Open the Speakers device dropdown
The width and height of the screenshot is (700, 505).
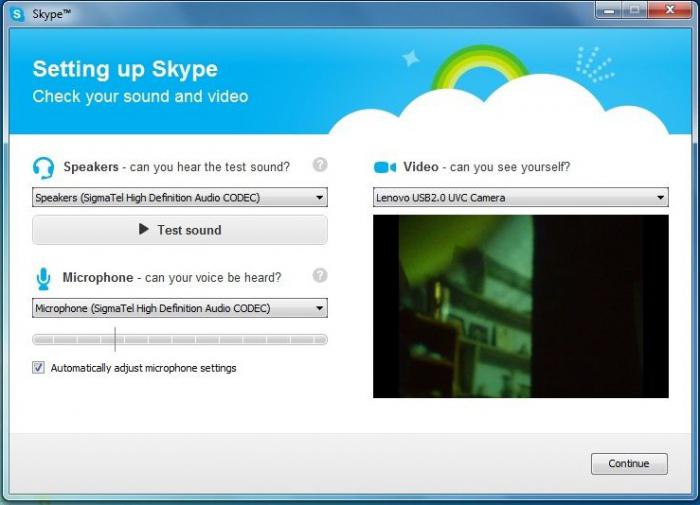tap(180, 197)
